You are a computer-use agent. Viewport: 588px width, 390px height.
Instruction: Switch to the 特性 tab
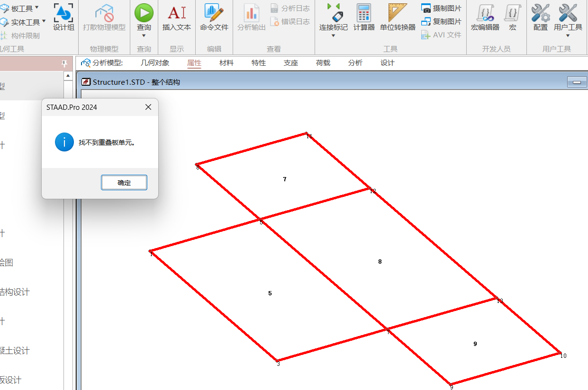tap(259, 63)
